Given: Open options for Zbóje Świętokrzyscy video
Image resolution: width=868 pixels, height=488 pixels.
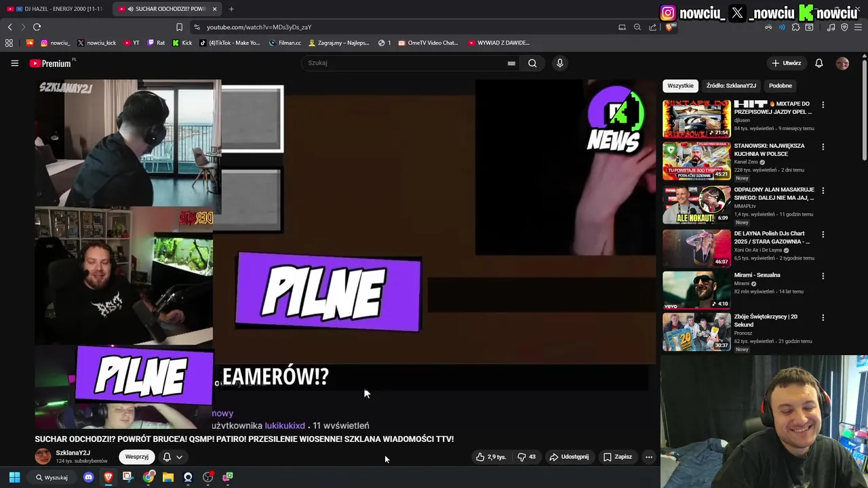Looking at the screenshot, I should pos(823,317).
